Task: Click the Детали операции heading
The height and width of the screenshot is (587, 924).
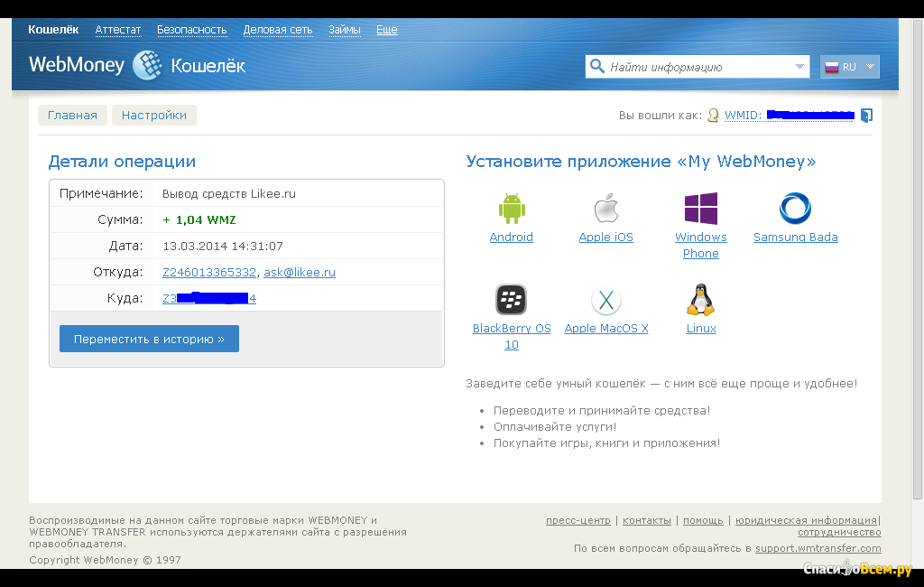Action: click(122, 162)
